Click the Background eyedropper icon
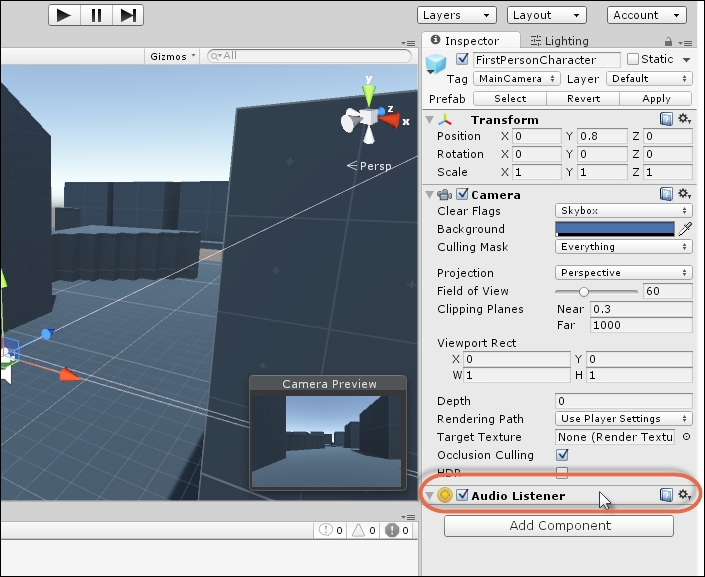This screenshot has width=705, height=577. coord(685,229)
